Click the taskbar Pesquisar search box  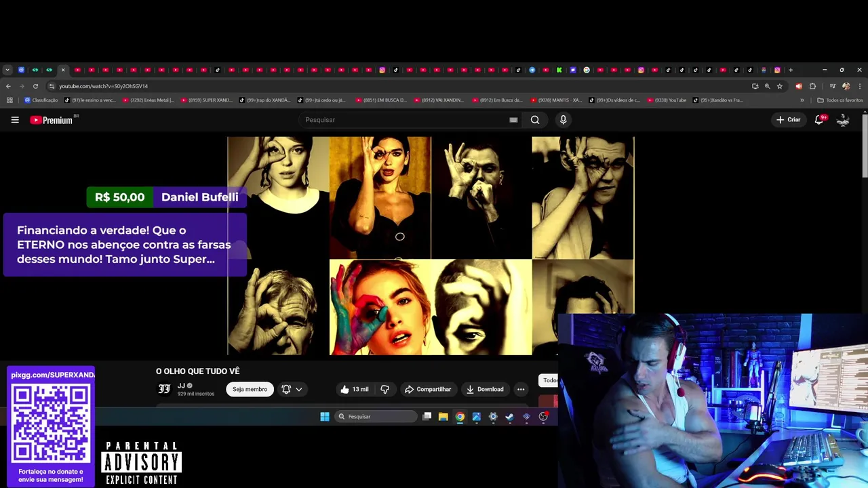click(x=376, y=417)
